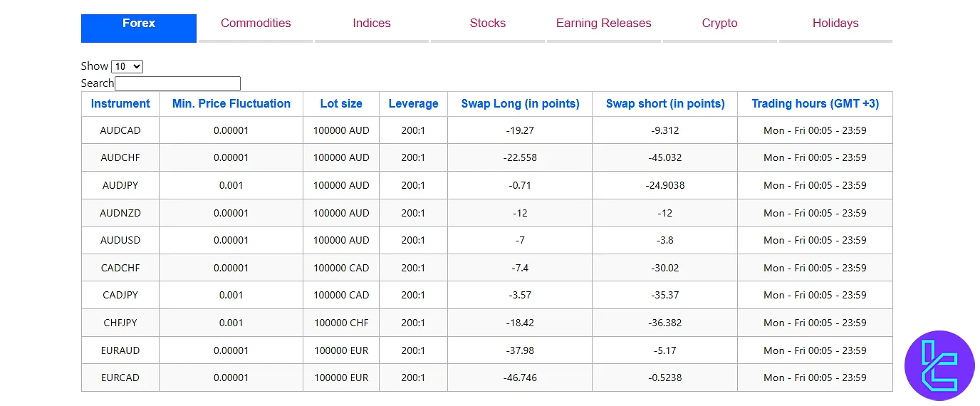Sort table by Instrument column header
Screen dimensions: 980x406
(x=120, y=104)
